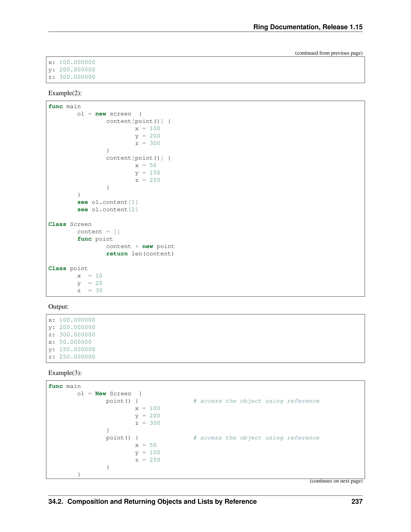Click the 'func point' line

point(95,239)
